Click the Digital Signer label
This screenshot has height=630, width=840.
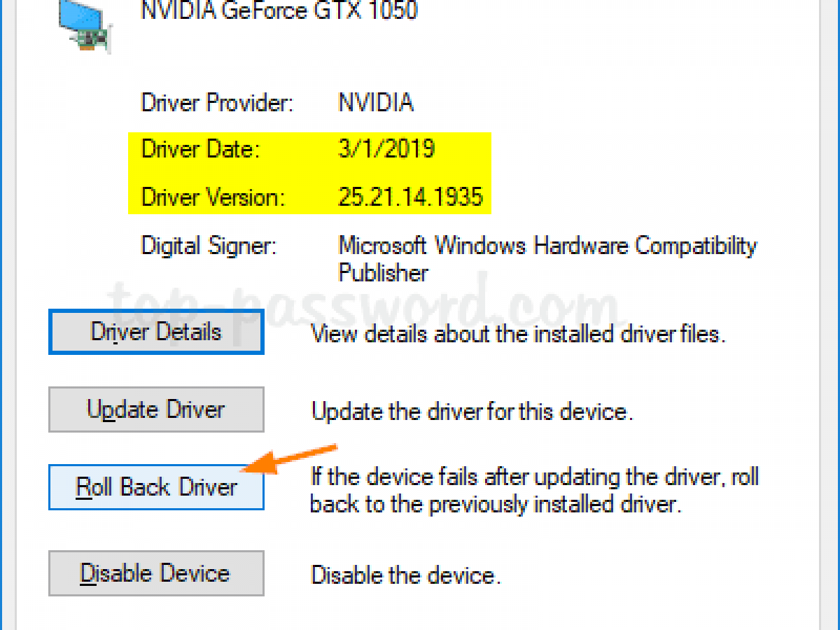(209, 246)
